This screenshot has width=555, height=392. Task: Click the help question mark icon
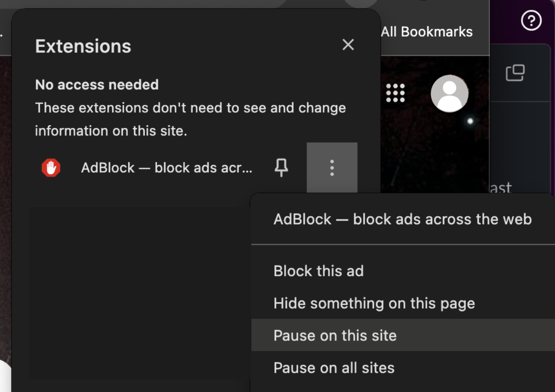[x=531, y=21]
